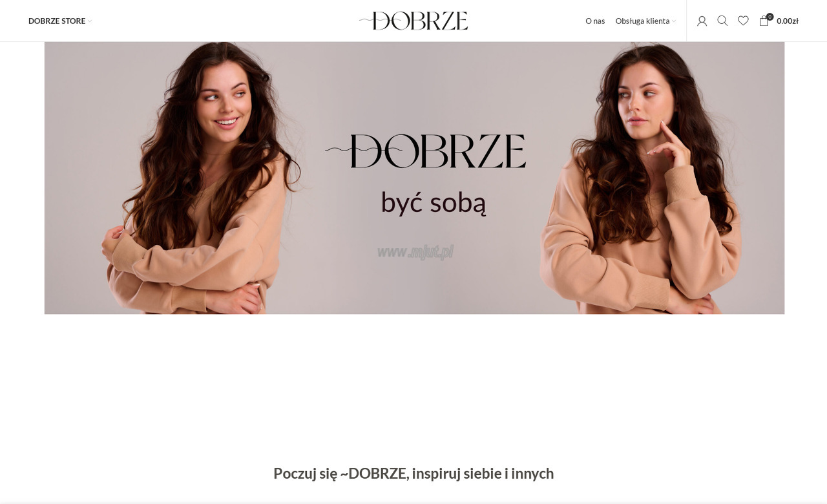Click the www.mjut.pl watermark
Screen dimensions: 827x504
(x=415, y=252)
